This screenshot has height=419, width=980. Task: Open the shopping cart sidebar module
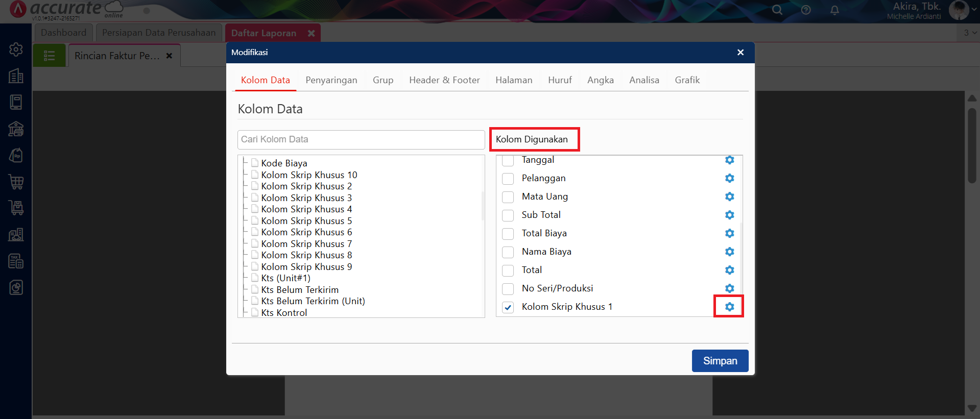pos(16,182)
